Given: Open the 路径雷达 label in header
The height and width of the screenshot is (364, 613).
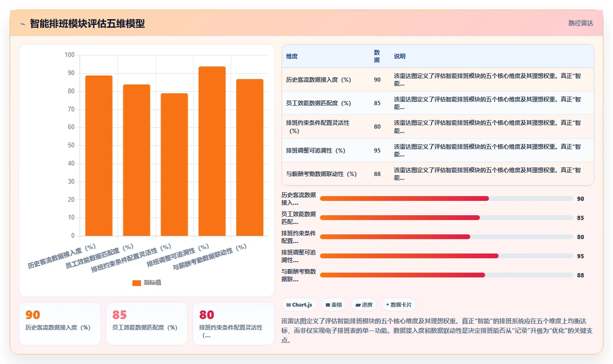Looking at the screenshot, I should click(580, 23).
